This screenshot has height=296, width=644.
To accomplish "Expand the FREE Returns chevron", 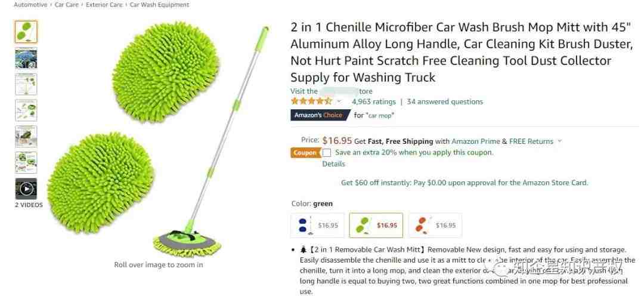I will (559, 141).
